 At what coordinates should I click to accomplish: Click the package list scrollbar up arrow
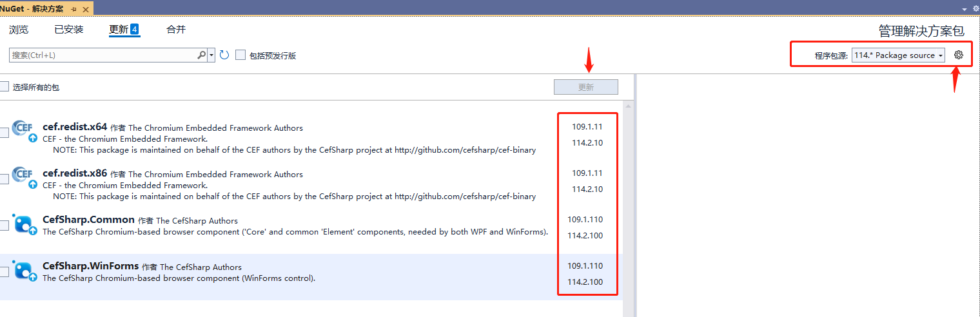628,106
